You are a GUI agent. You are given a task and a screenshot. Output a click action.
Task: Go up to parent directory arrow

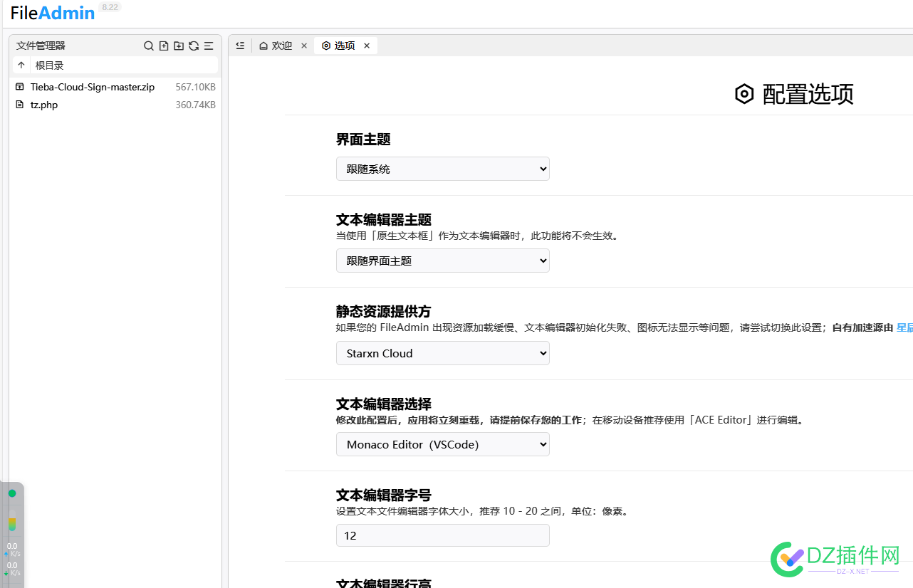click(21, 65)
